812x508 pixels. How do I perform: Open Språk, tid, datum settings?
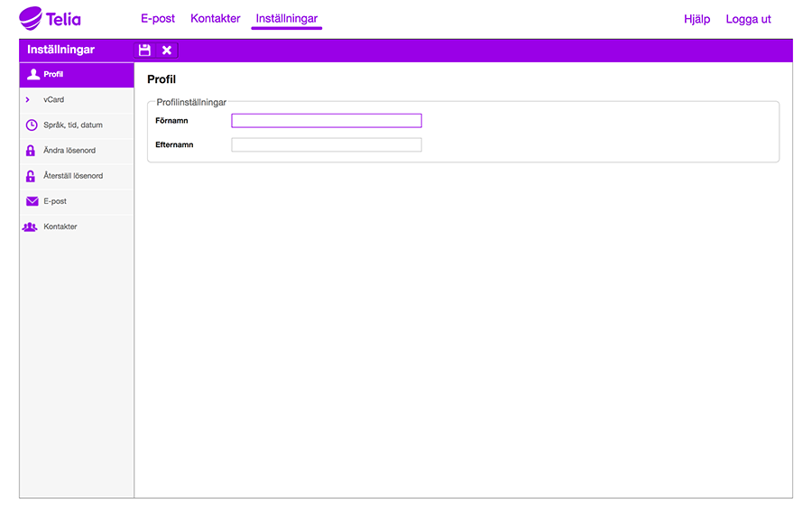coord(73,125)
